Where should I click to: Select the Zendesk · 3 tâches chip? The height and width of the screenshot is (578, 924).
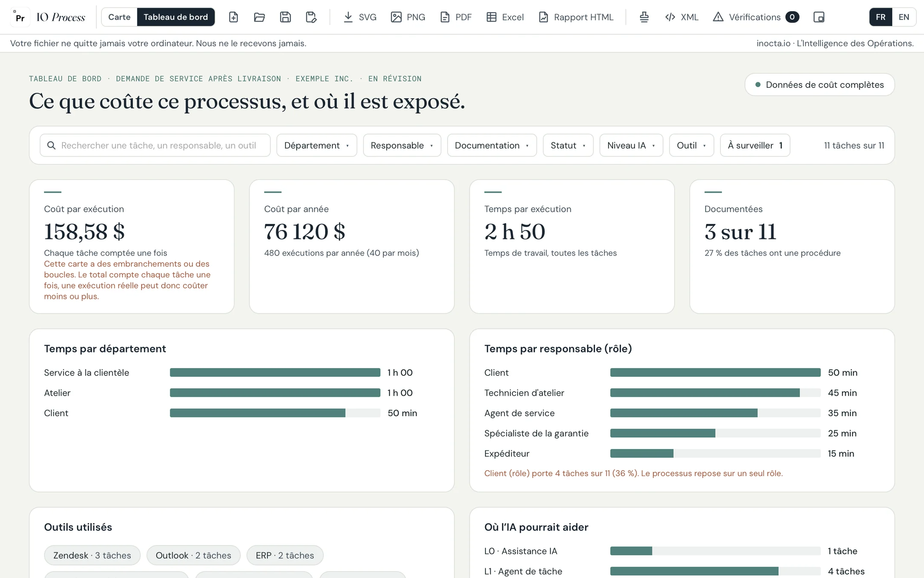[92, 555]
